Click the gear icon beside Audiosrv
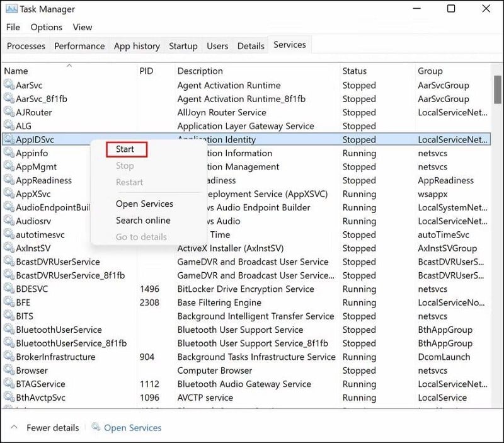 point(9,221)
